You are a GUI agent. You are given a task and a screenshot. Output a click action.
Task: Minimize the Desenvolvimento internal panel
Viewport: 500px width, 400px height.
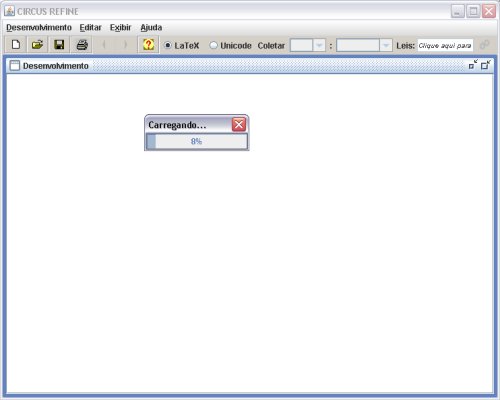(x=473, y=65)
